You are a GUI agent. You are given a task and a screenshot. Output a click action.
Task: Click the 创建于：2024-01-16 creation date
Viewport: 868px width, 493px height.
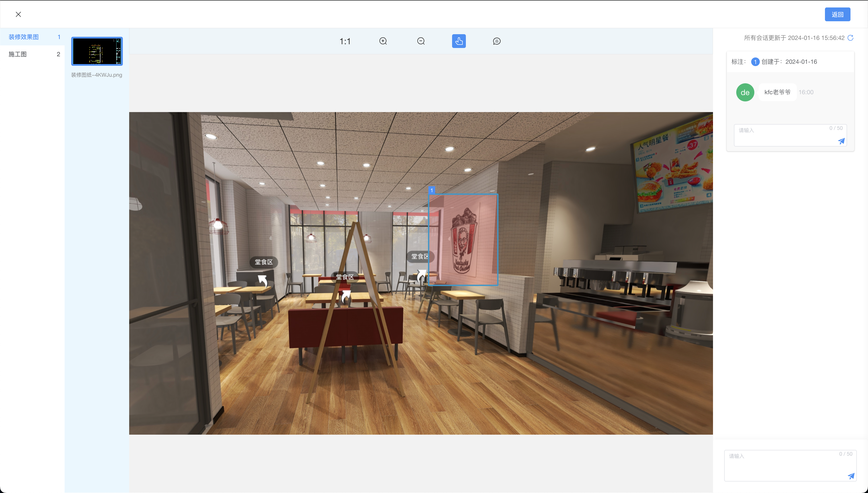click(789, 61)
